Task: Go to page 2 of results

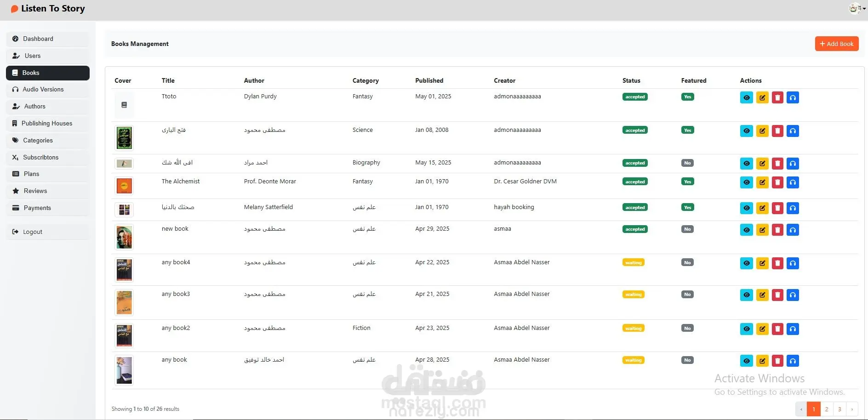Action: pyautogui.click(x=827, y=409)
